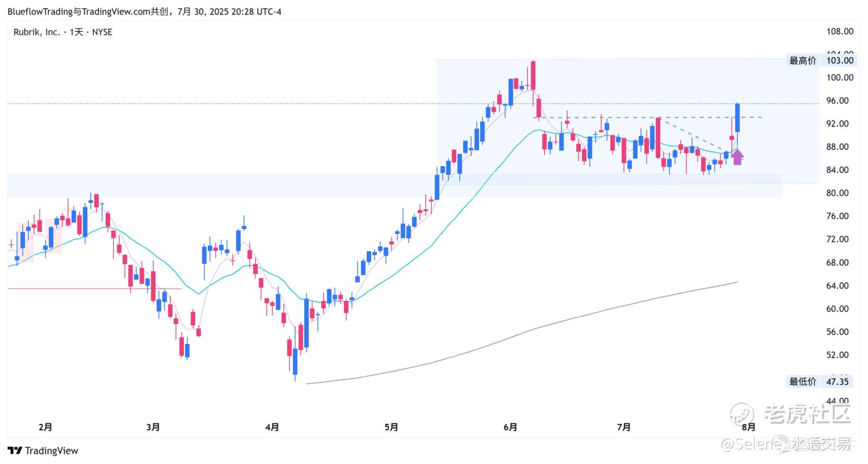
Task: Click the 100.00 price axis label
Action: tap(840, 78)
